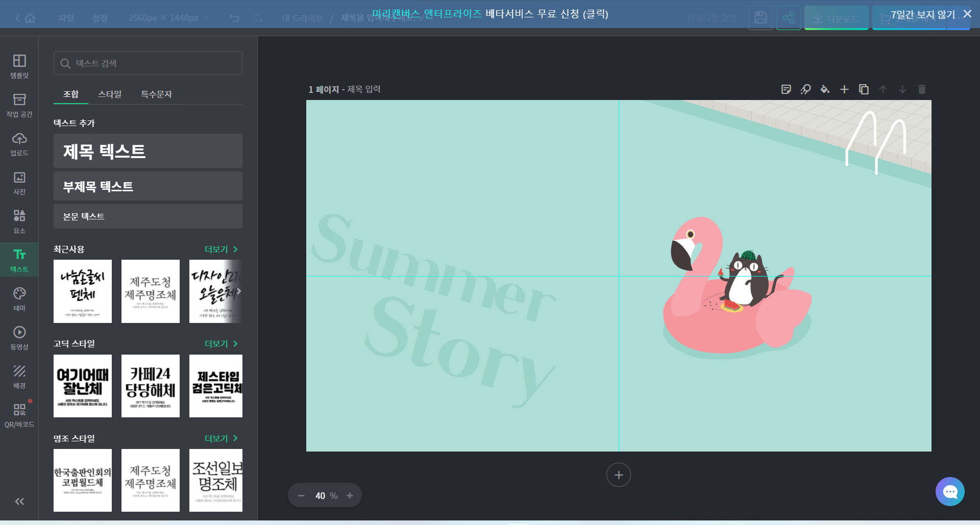Undo the last action
This screenshot has height=525, width=980.
tap(234, 18)
